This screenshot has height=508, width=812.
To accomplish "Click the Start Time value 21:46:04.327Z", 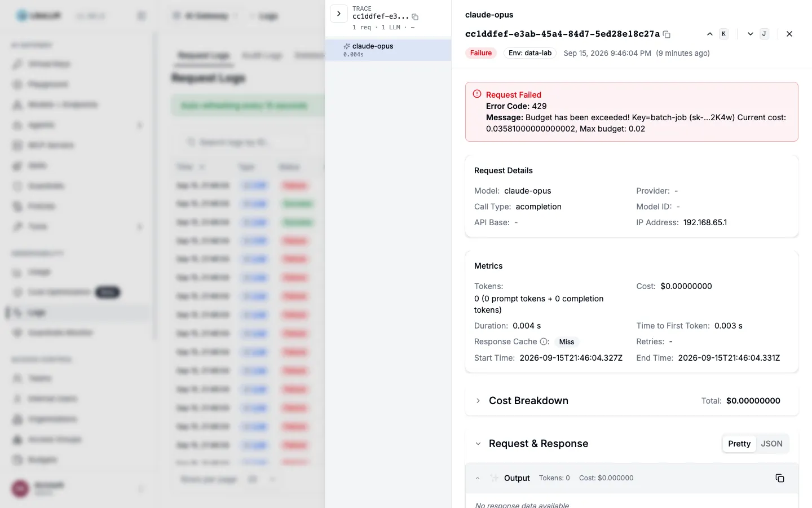I will coord(571,358).
